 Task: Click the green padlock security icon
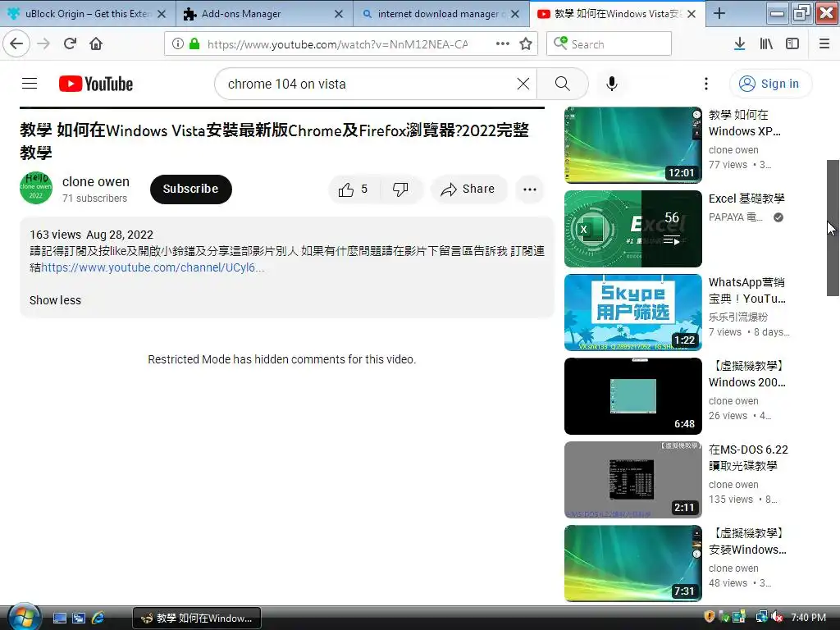click(194, 43)
